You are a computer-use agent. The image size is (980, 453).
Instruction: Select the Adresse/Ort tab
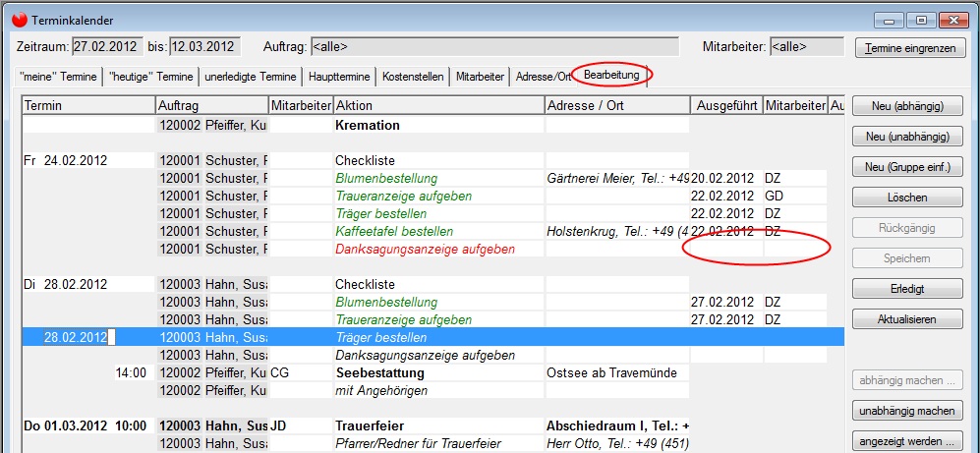(543, 77)
